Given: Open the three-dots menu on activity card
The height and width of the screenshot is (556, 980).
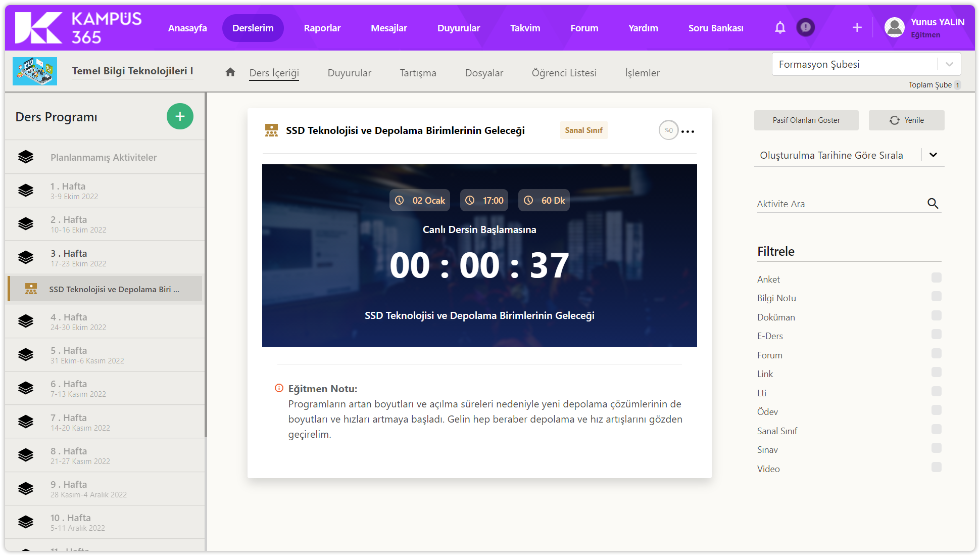Looking at the screenshot, I should pyautogui.click(x=688, y=131).
